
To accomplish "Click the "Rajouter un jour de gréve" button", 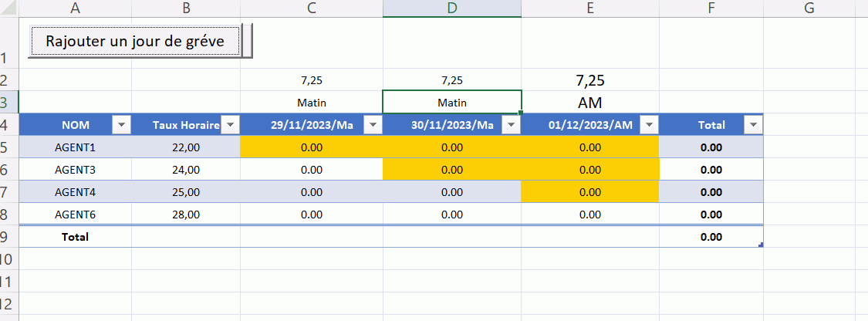I will click(135, 42).
